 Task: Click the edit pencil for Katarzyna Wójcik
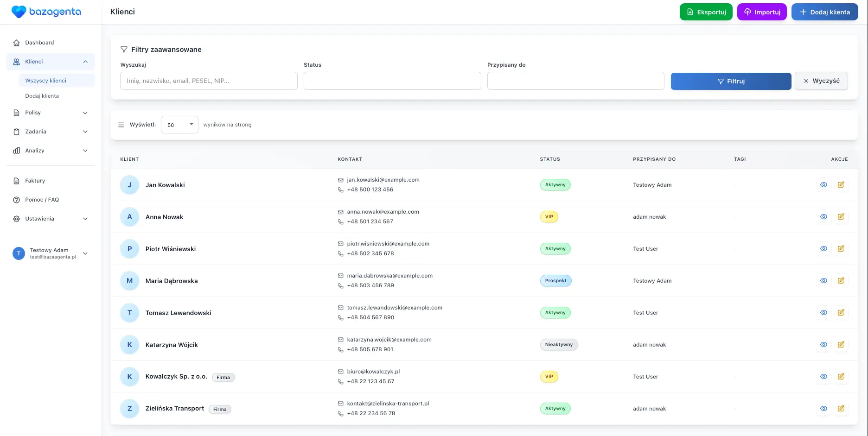(841, 345)
